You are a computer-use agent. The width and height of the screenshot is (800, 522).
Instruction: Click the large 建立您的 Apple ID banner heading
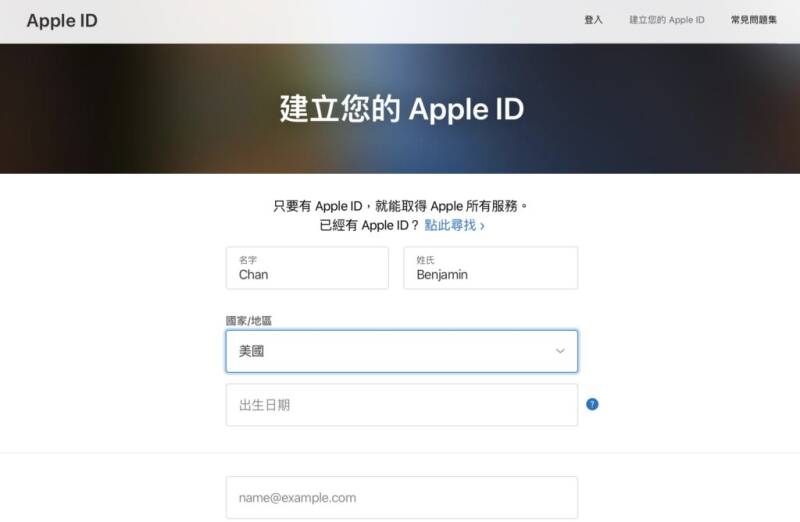pyautogui.click(x=402, y=109)
